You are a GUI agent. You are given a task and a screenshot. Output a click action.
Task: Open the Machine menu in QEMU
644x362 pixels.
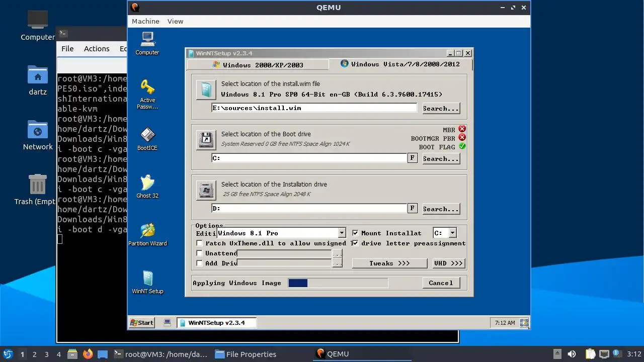click(x=145, y=21)
